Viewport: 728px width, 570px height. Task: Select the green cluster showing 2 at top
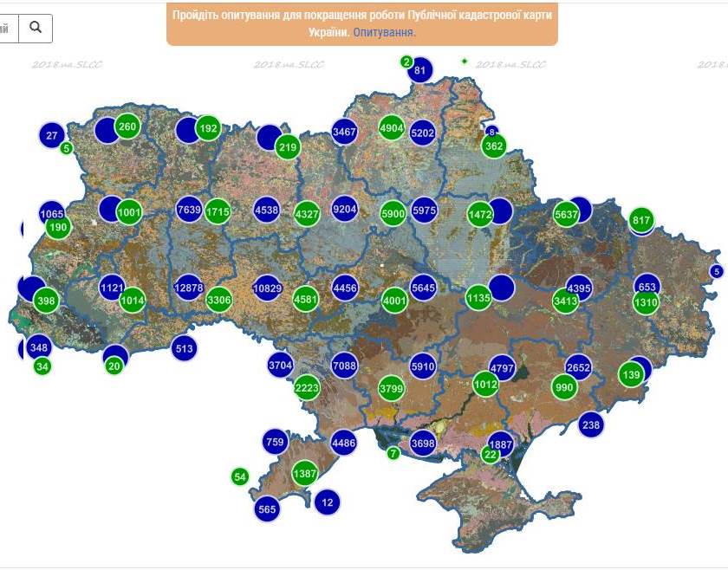406,62
